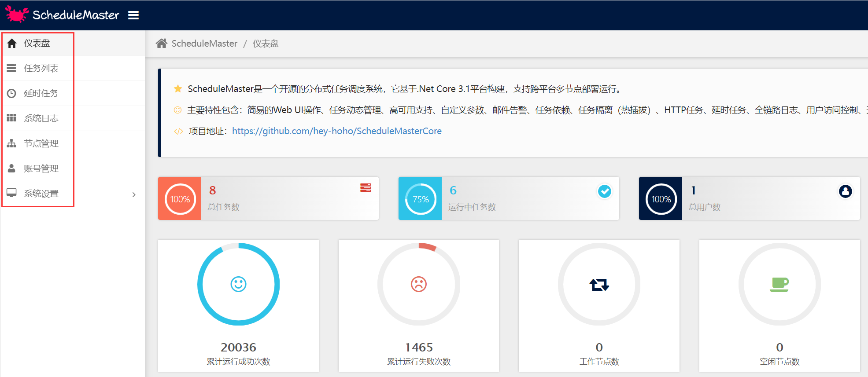The image size is (868, 377).
Task: Click the ScheduleMaster brand title
Action: [x=76, y=15]
